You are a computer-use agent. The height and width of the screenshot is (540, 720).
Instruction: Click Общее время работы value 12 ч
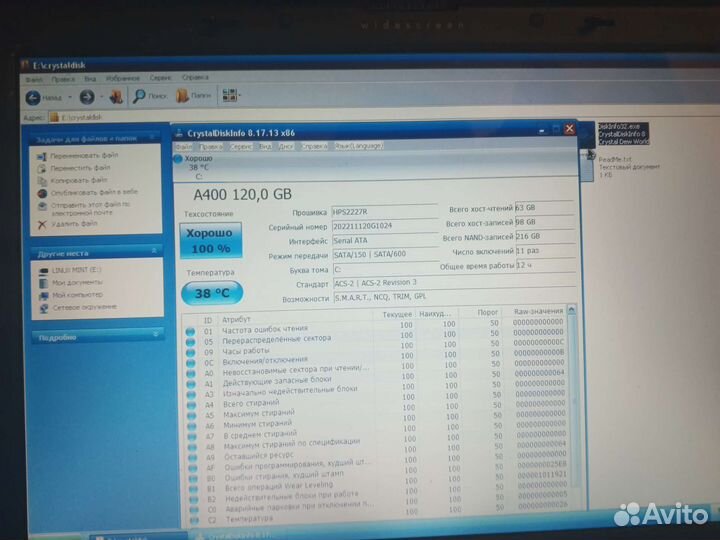(x=545, y=265)
